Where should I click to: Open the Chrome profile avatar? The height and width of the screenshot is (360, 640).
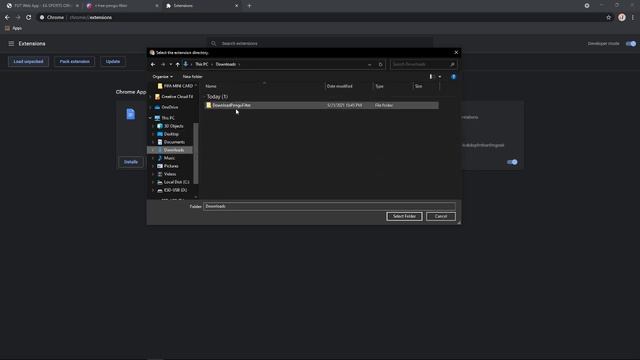[622, 18]
